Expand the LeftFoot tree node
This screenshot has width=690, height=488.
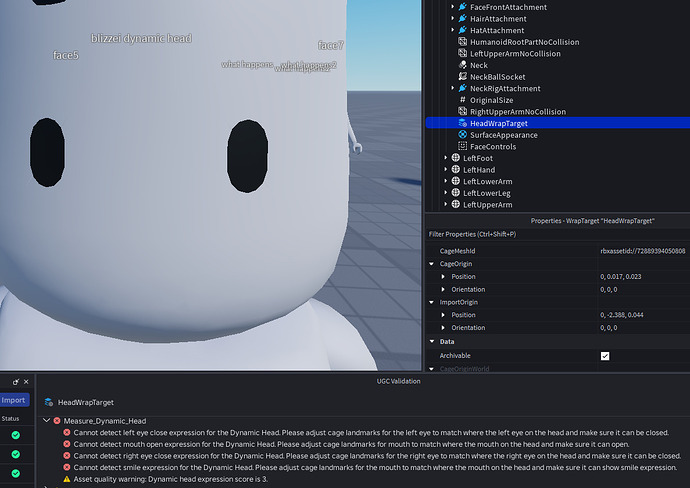(x=445, y=158)
